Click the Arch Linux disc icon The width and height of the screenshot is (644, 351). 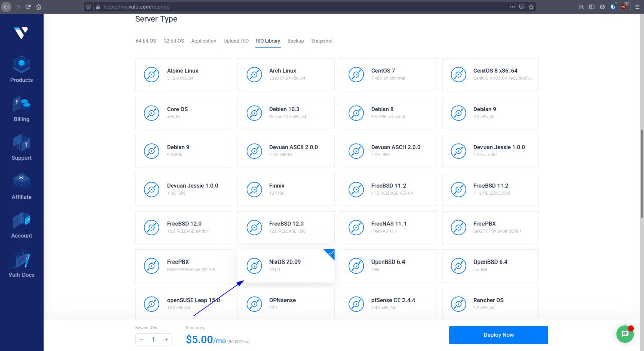click(254, 74)
